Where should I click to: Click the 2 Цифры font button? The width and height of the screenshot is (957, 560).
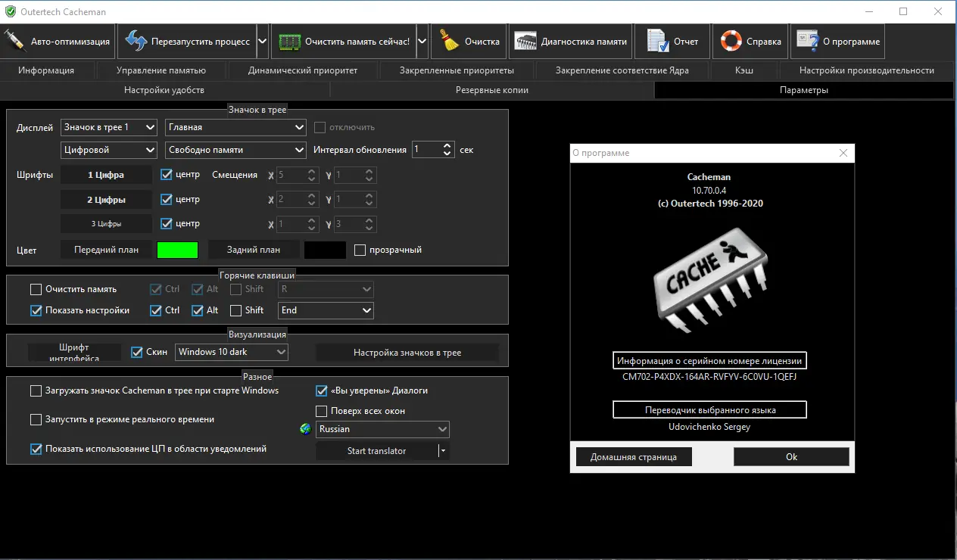[106, 200]
